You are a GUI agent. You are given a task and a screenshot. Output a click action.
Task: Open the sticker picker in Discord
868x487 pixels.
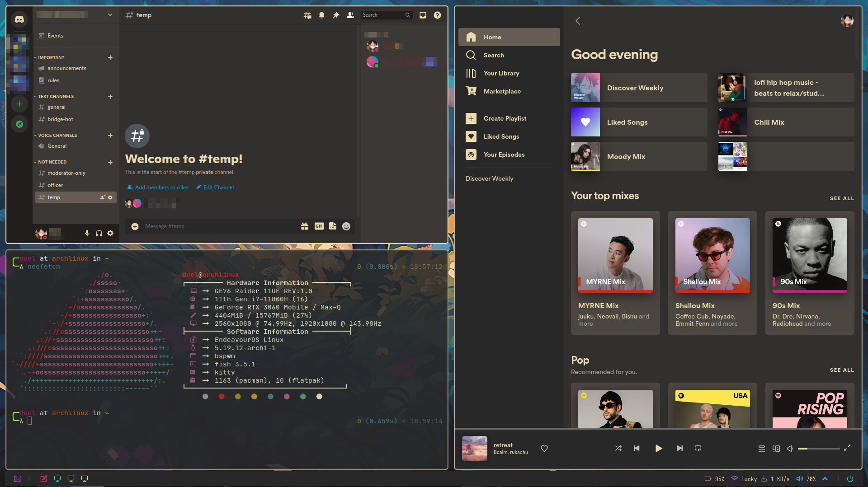[x=333, y=226]
